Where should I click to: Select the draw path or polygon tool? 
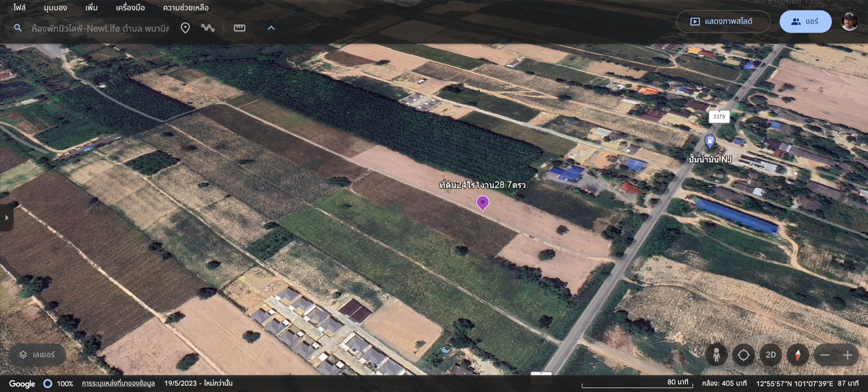208,28
